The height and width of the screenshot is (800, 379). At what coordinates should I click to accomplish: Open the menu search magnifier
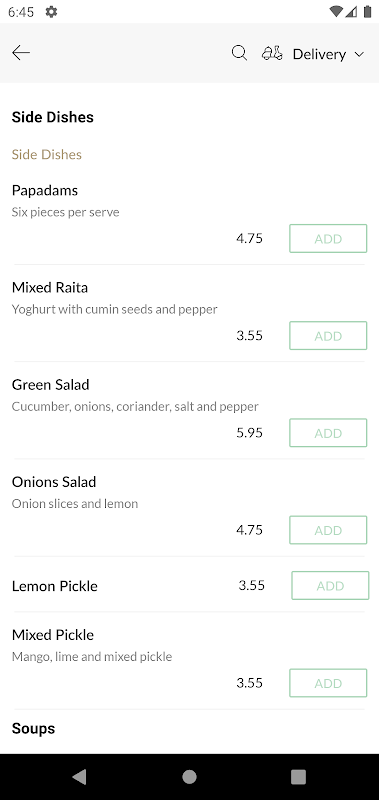[239, 53]
